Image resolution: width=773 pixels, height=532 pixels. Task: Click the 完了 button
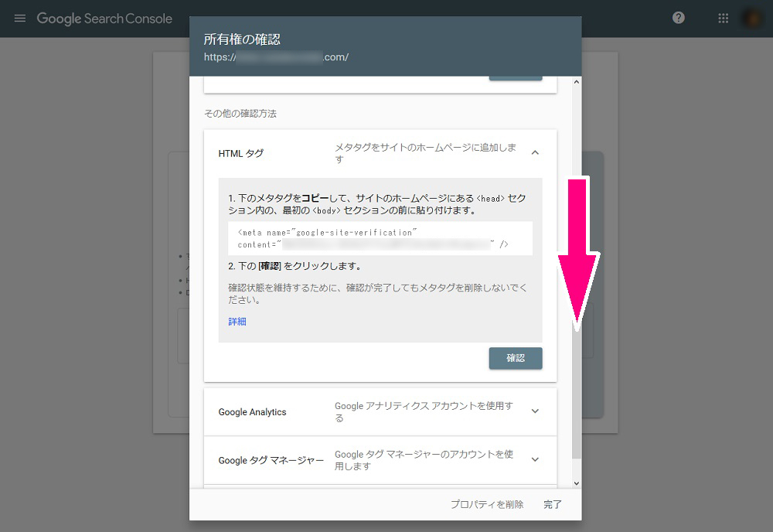[553, 504]
